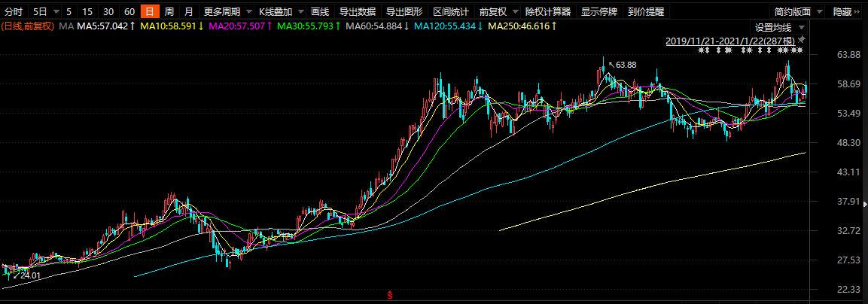Screen dimensions: 868x304
Task: Open the 除权计算器 calculator
Action: pyautogui.click(x=548, y=11)
